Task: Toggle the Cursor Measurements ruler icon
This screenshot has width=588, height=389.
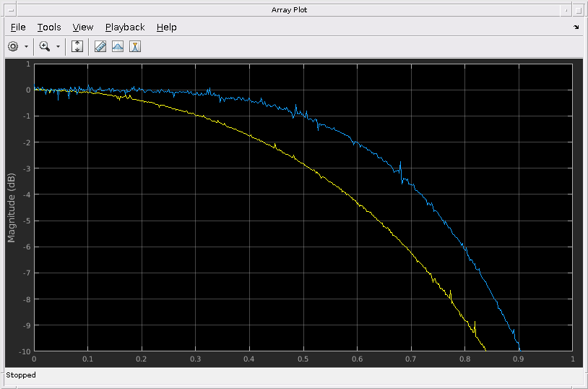Action: [x=100, y=46]
